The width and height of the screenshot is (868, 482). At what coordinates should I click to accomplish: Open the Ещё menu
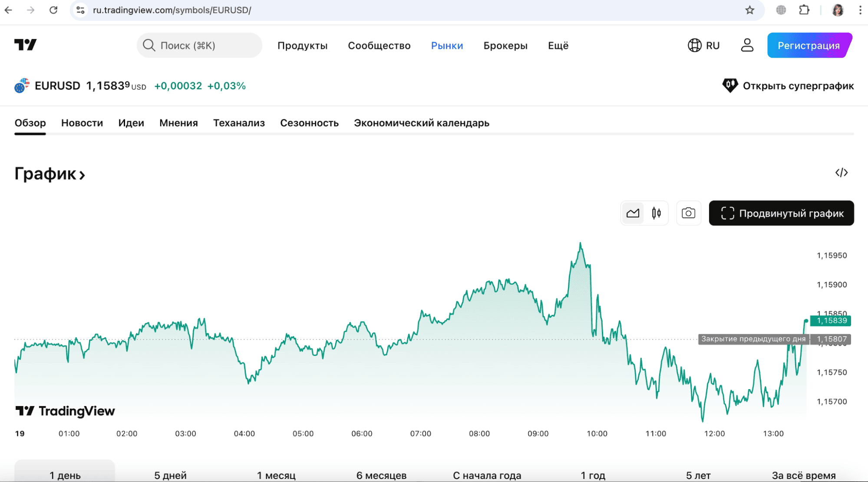click(558, 46)
